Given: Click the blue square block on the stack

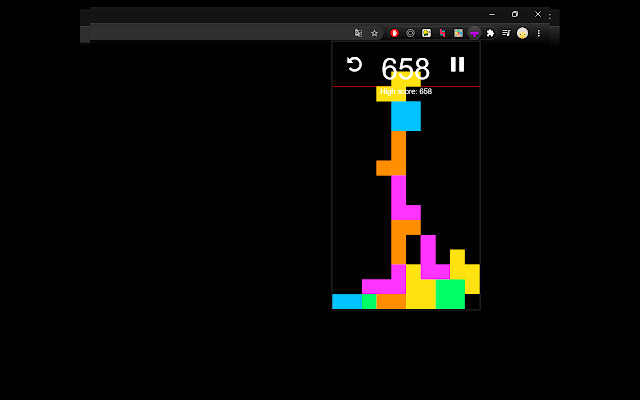Looking at the screenshot, I should (x=406, y=116).
